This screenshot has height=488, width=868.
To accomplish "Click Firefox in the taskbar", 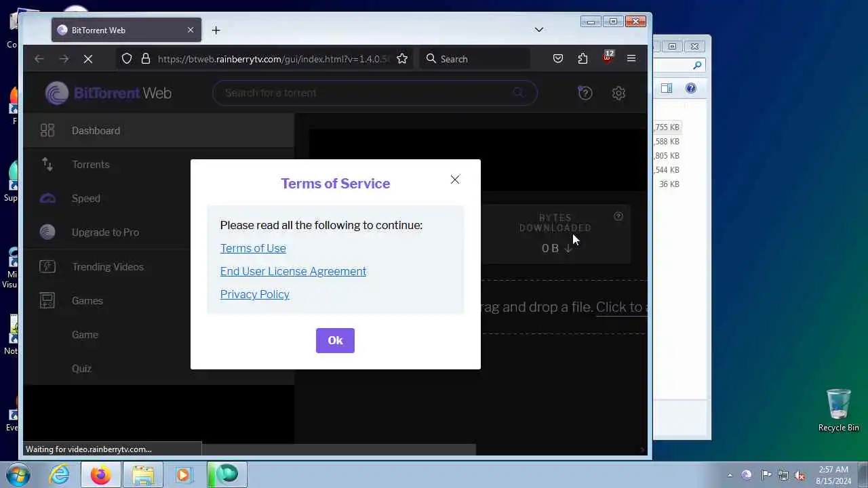I will [x=101, y=474].
